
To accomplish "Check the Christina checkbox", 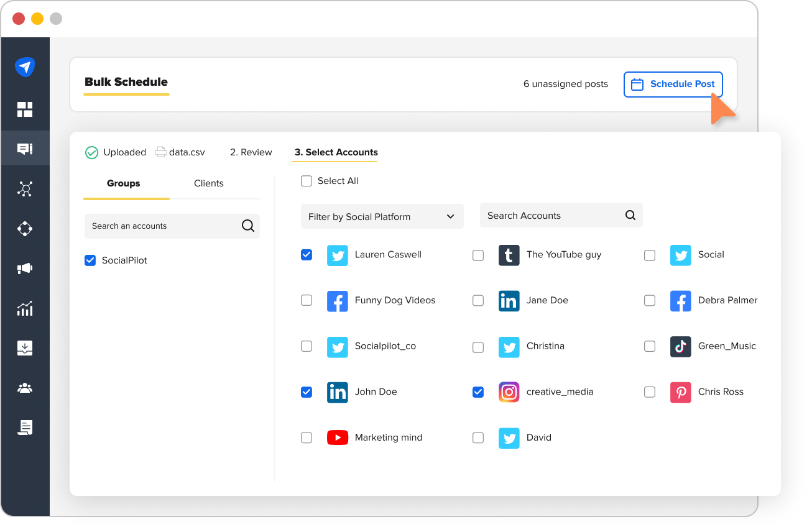I will 478,347.
